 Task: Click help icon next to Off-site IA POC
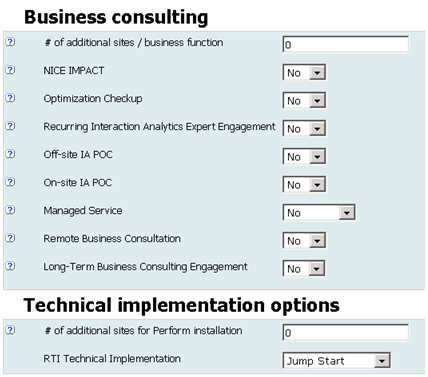click(x=11, y=154)
